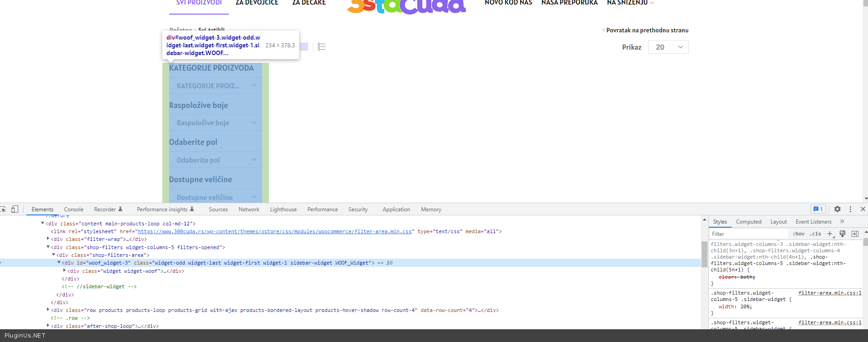Switch products to grid view icon
Viewport: 868px width, 342px height.
point(304,47)
